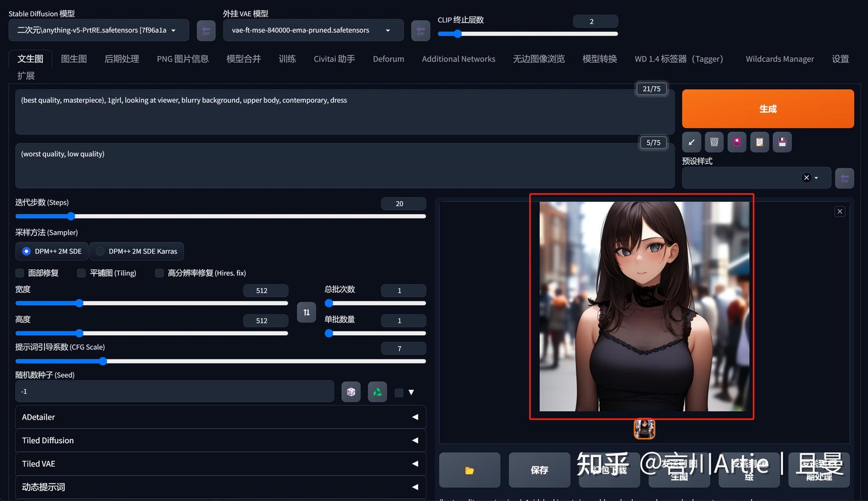This screenshot has height=501, width=868.
Task: Click the arrow icon to read last generation parameters
Action: click(691, 142)
